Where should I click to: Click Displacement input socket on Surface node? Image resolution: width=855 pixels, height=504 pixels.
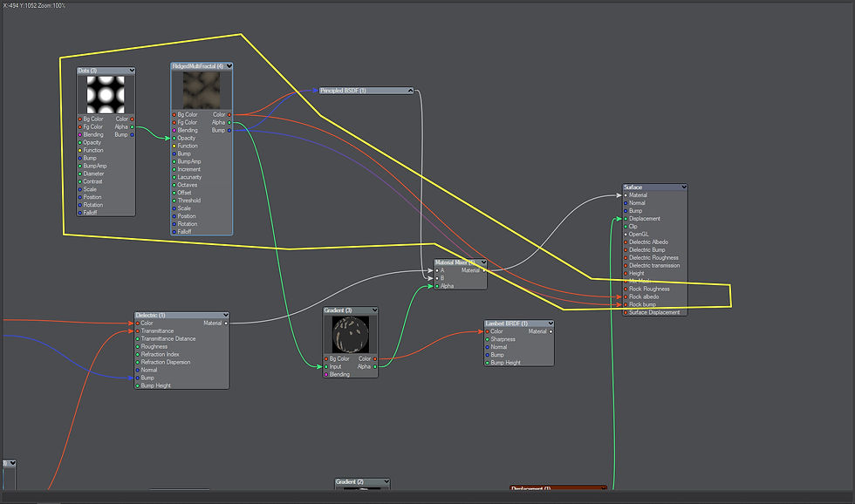coord(626,219)
